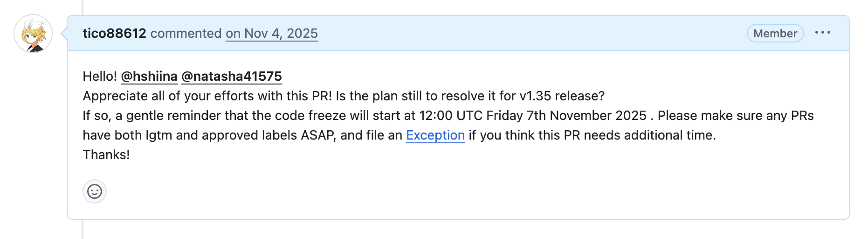This screenshot has height=239, width=868.
Task: Click the word 'lgtm' in the comment
Action: 159,135
